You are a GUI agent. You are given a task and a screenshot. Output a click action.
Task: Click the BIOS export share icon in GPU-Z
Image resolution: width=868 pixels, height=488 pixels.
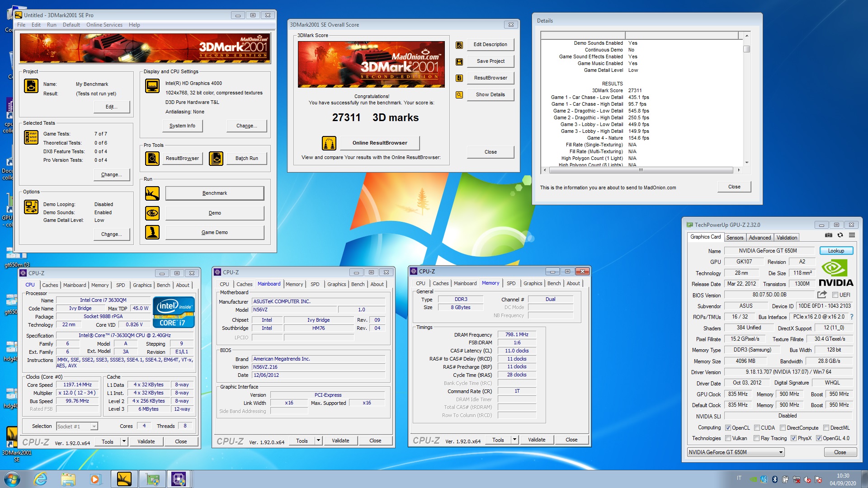click(x=822, y=295)
